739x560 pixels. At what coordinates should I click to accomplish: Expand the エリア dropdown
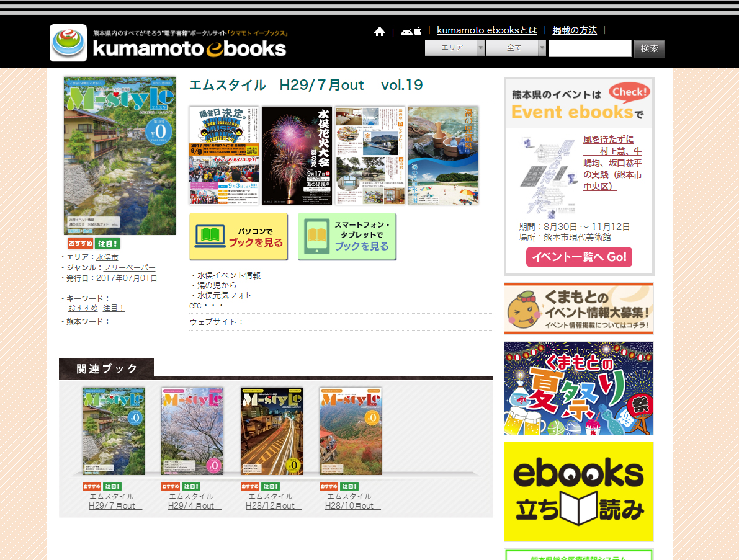pos(454,48)
